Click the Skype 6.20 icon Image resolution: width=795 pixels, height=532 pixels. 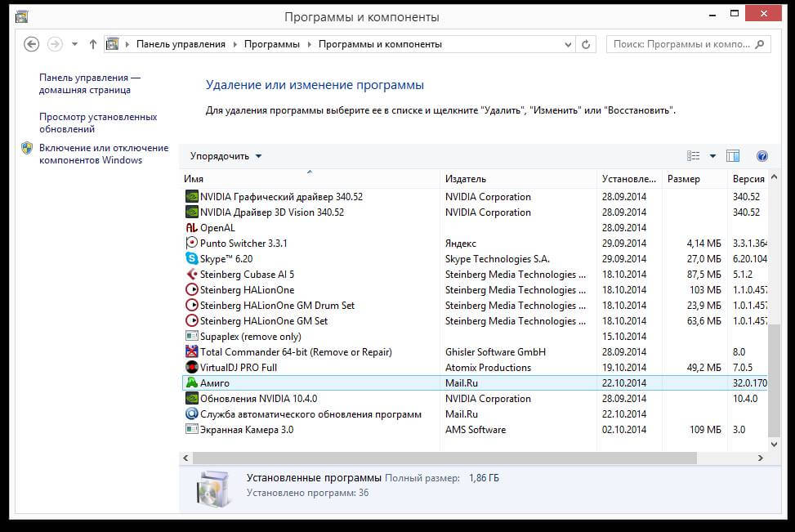coord(192,259)
